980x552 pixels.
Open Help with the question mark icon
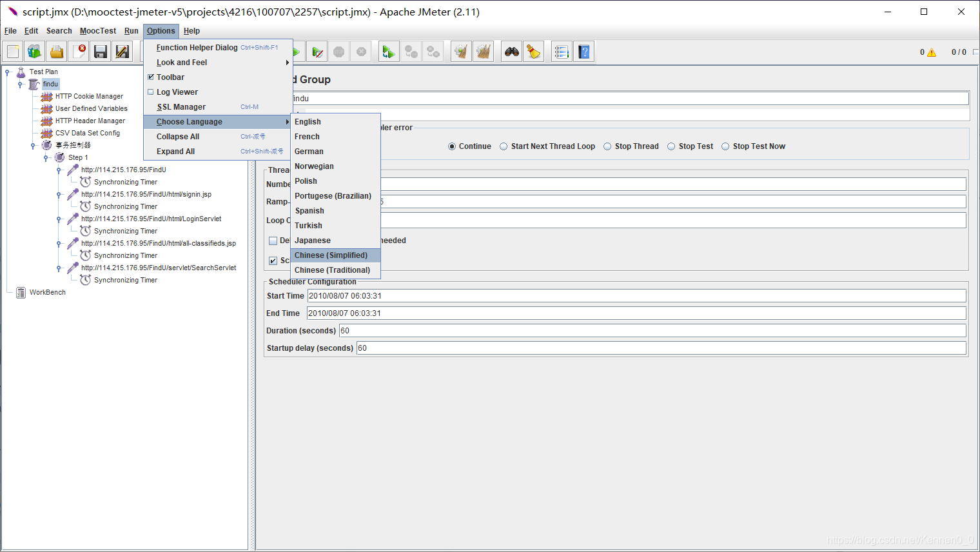(x=584, y=52)
